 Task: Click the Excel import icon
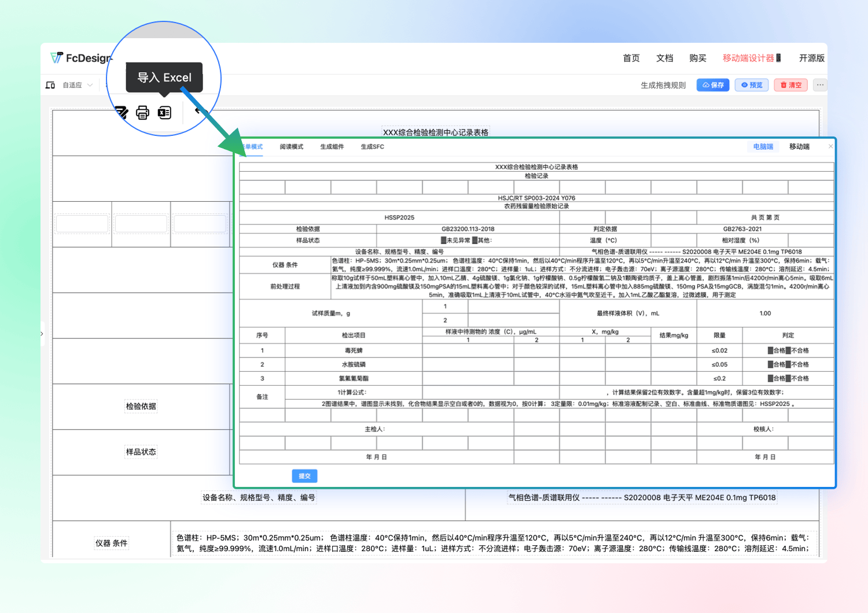coord(165,112)
